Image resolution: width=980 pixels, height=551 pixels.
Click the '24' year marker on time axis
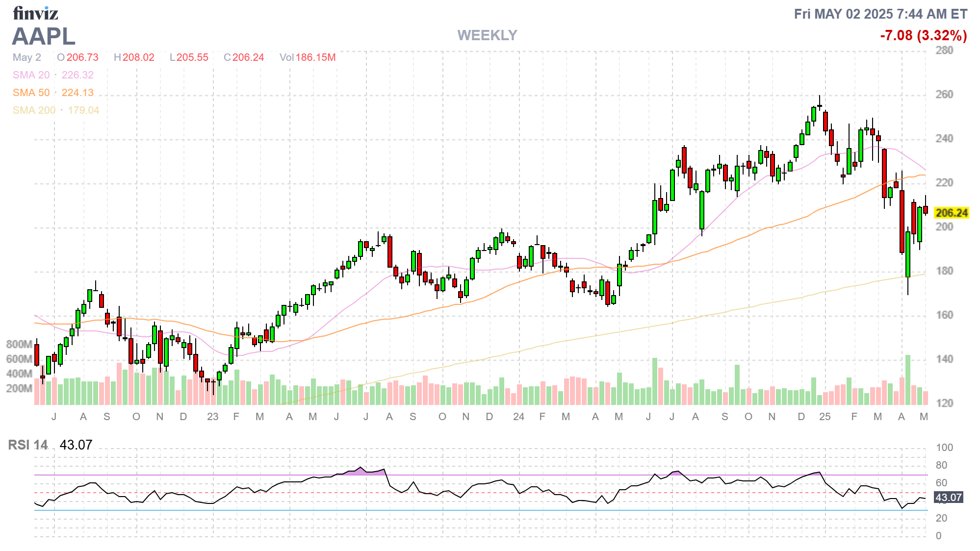click(518, 417)
